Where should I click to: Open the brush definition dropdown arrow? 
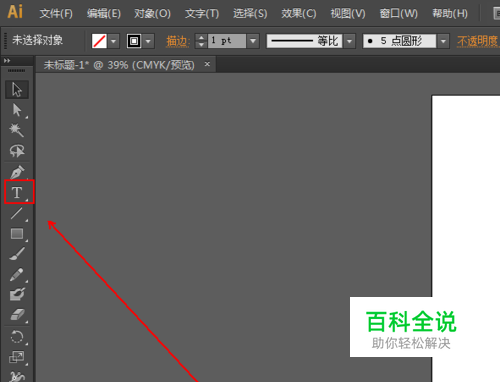coord(443,41)
